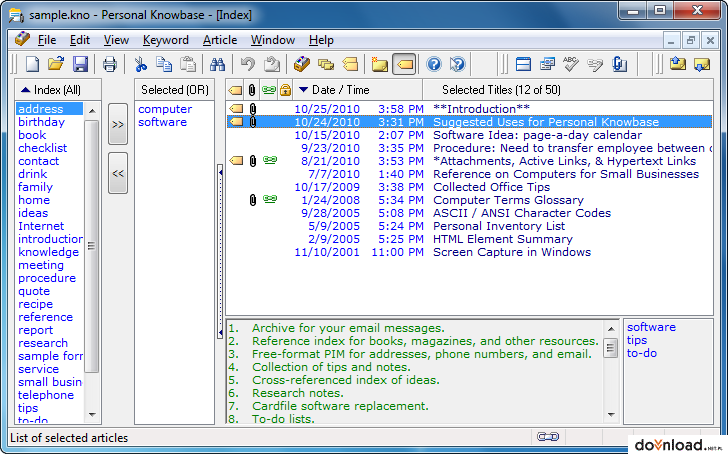This screenshot has height=454, width=728.
Task: Click the context help pointer icon
Action: click(458, 64)
